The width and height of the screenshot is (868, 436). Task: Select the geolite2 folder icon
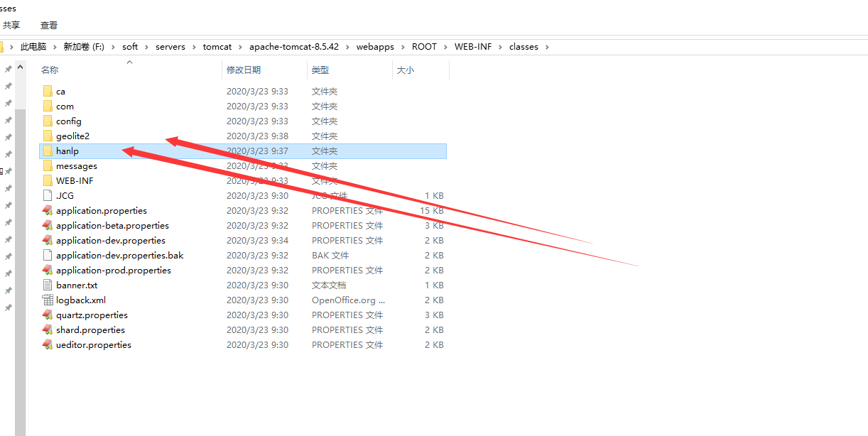coord(48,136)
